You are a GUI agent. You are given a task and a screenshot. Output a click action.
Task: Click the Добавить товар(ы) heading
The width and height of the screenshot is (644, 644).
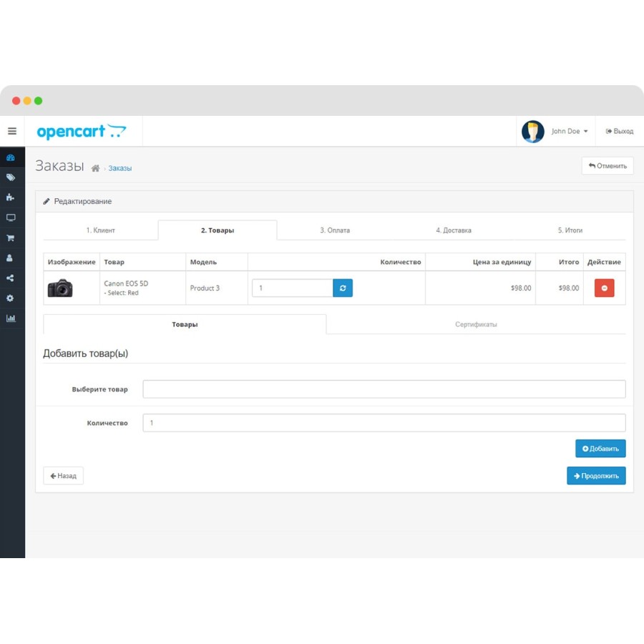click(x=85, y=353)
